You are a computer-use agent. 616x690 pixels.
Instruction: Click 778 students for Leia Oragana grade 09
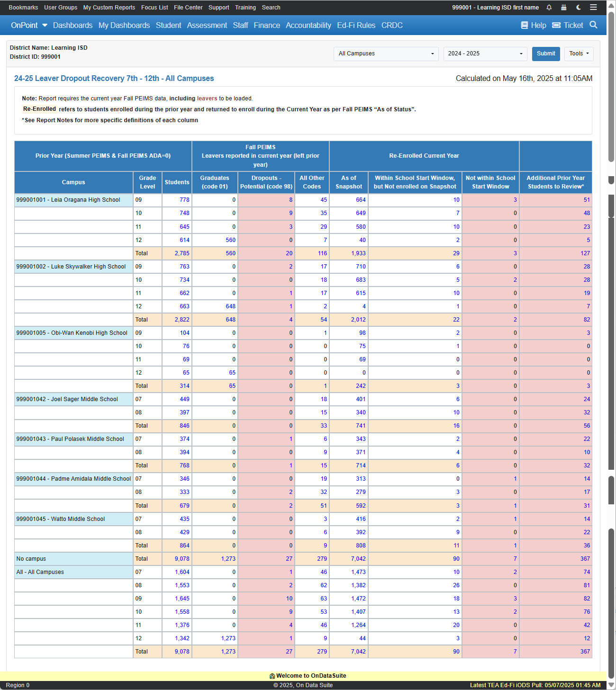(x=184, y=200)
